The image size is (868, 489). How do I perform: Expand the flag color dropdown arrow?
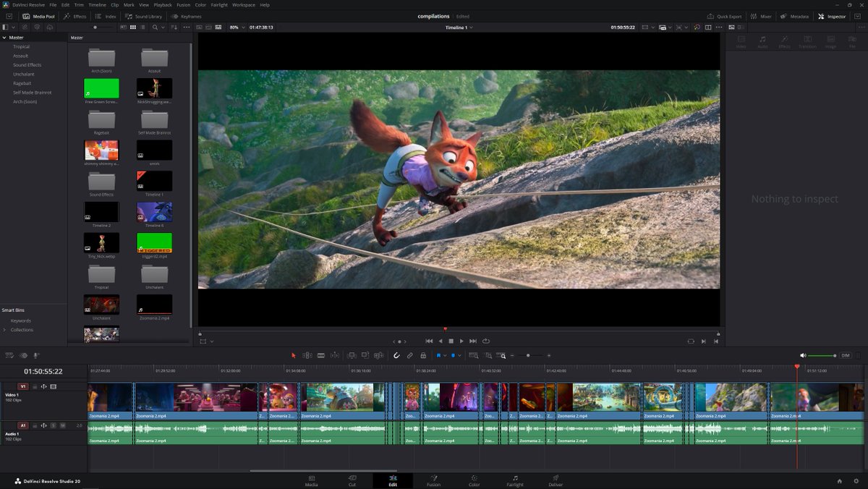[x=445, y=355]
